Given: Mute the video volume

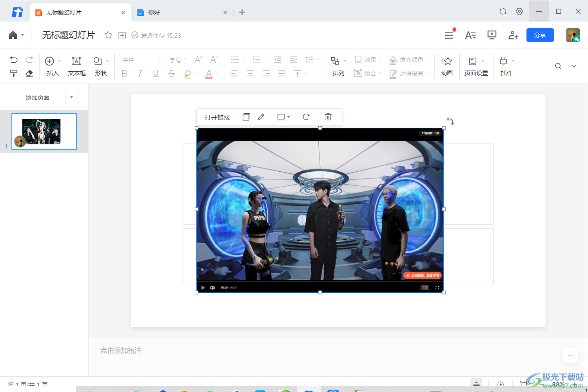Looking at the screenshot, I should (212, 287).
